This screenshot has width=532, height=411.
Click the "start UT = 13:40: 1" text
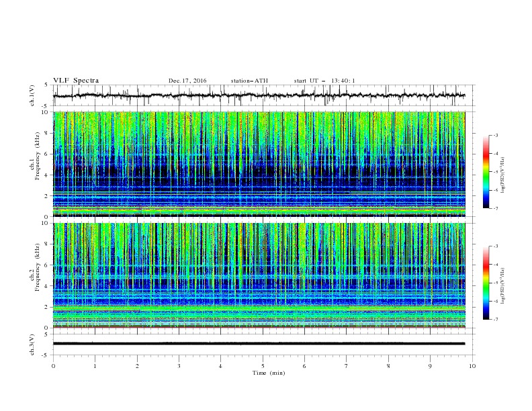click(324, 81)
